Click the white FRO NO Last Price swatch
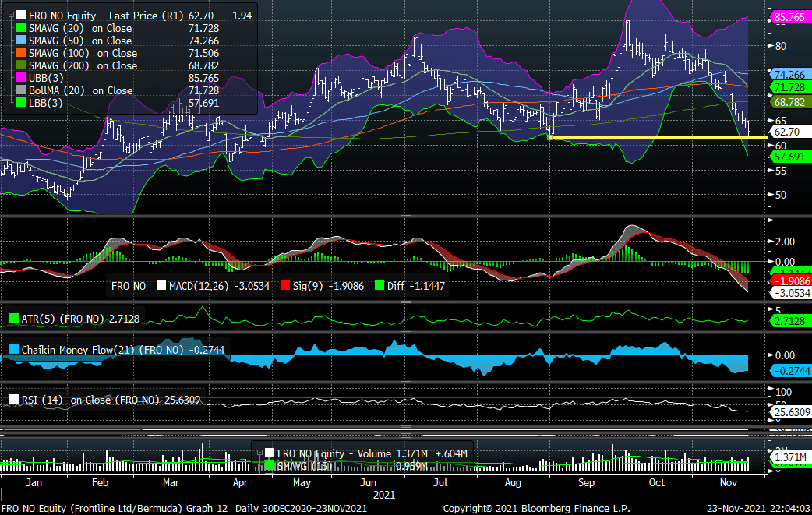This screenshot has height=515, width=812. 21,16
